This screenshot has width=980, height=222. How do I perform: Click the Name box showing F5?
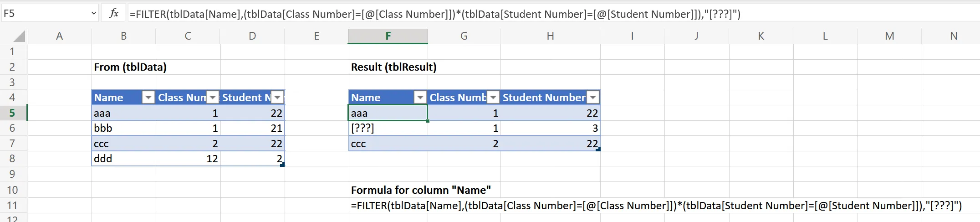click(x=45, y=14)
